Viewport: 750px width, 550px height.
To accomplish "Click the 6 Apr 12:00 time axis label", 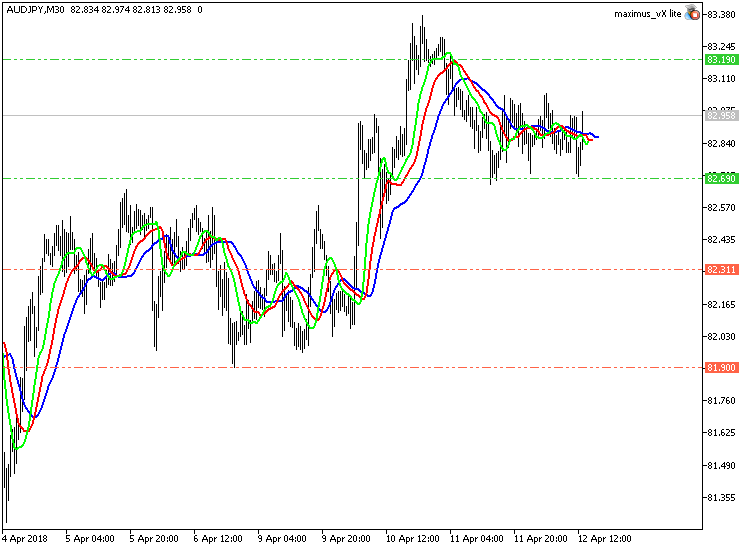I will (x=218, y=539).
